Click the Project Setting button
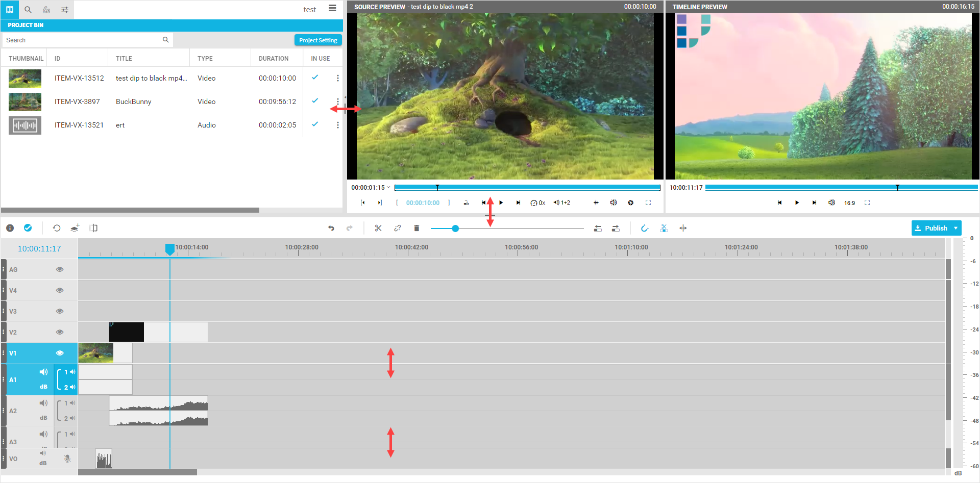This screenshot has width=980, height=483. coord(318,40)
